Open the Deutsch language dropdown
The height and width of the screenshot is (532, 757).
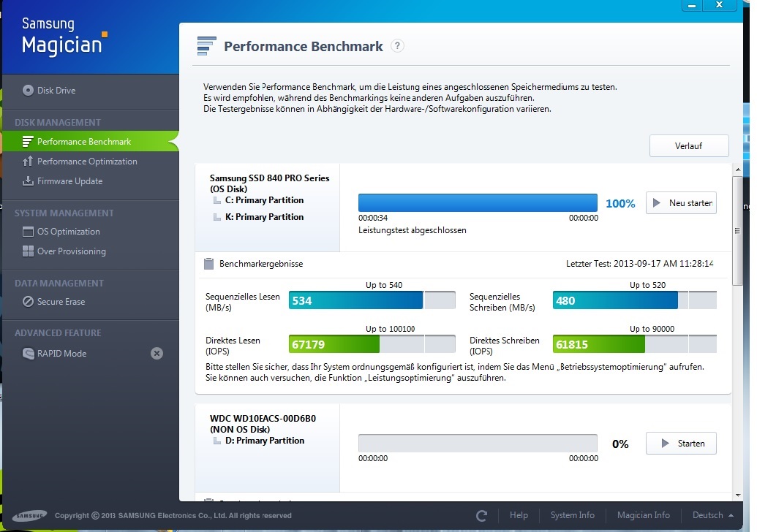[712, 515]
